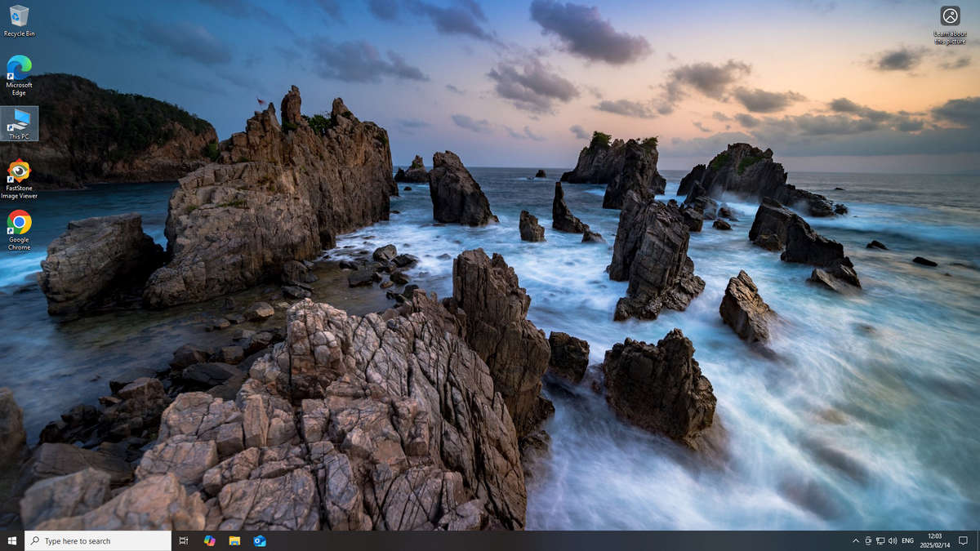Open File Explorer from the taskbar
Screen dimensions: 980x551
[234, 540]
